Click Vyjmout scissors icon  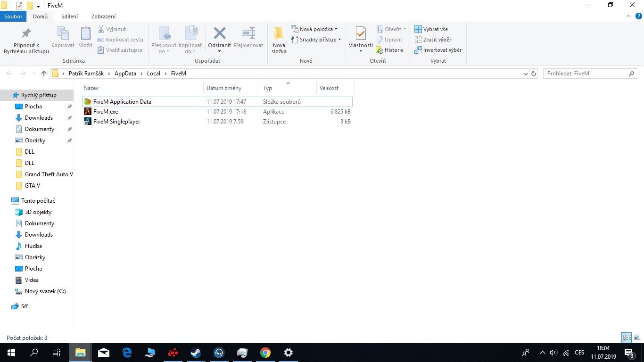pyautogui.click(x=101, y=29)
